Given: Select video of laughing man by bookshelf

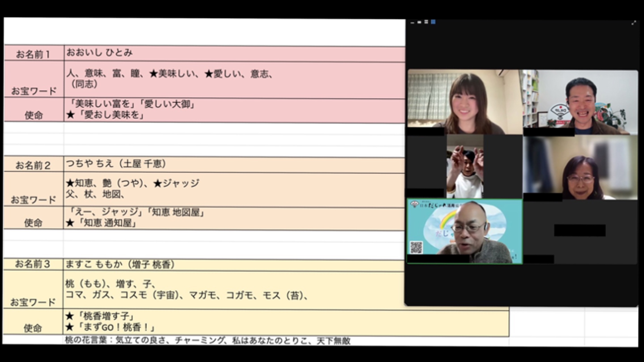Looking at the screenshot, I should [580, 102].
